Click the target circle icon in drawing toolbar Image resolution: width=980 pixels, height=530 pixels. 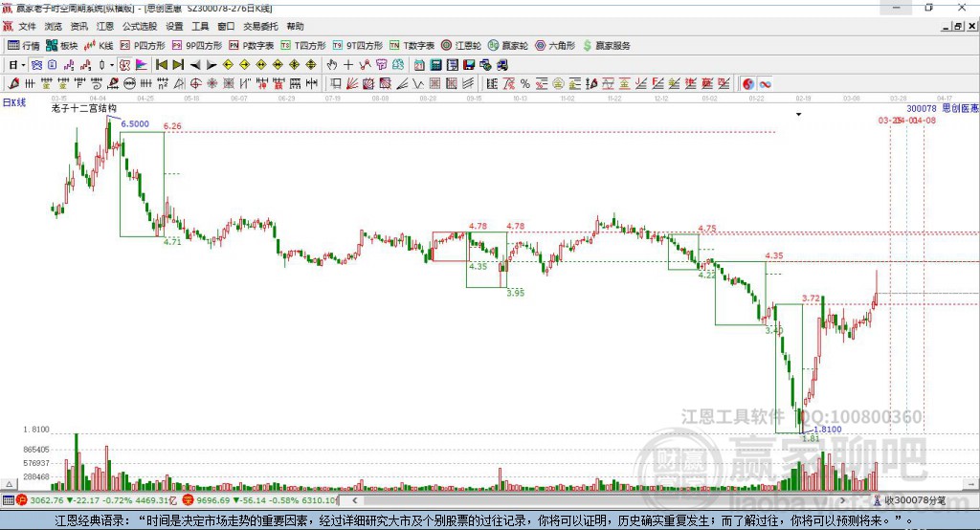tap(195, 84)
